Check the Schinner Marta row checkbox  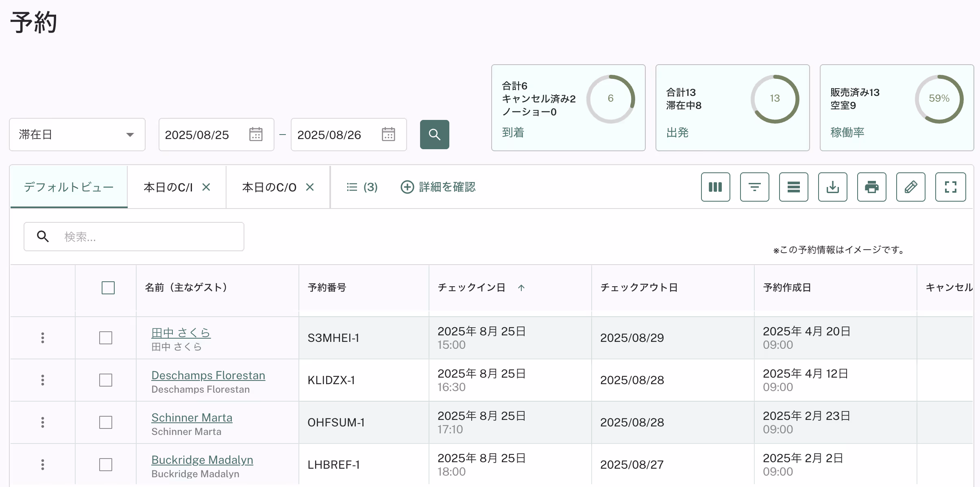(106, 422)
